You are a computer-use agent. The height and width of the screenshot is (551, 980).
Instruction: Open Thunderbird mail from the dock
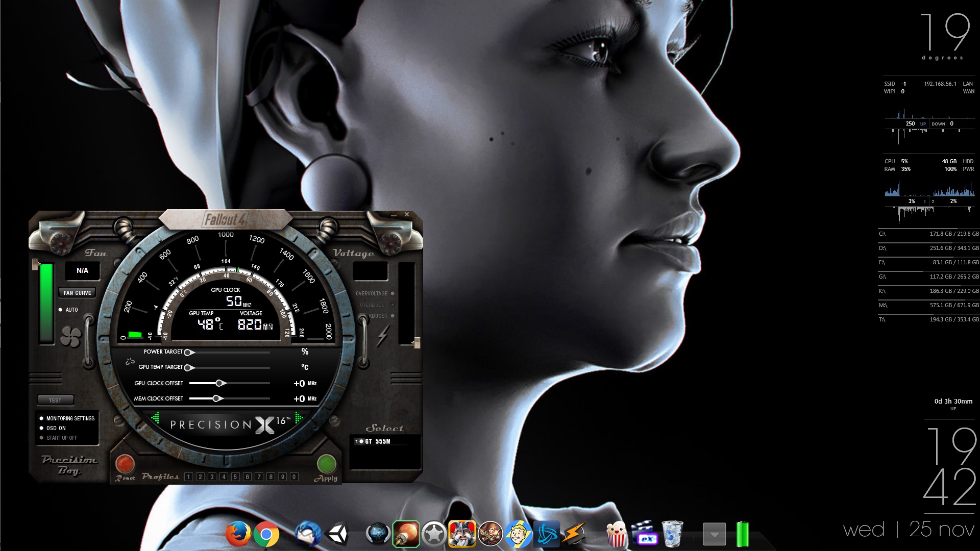(308, 534)
